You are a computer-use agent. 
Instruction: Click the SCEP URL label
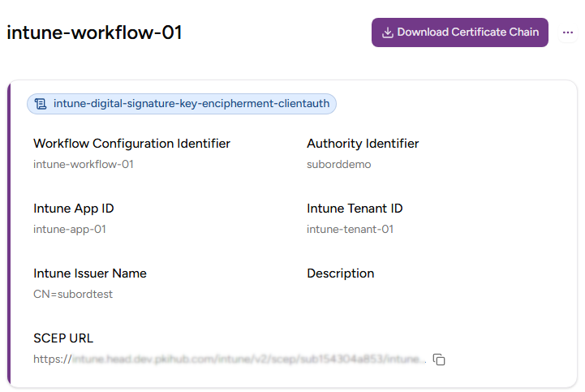[x=63, y=338]
